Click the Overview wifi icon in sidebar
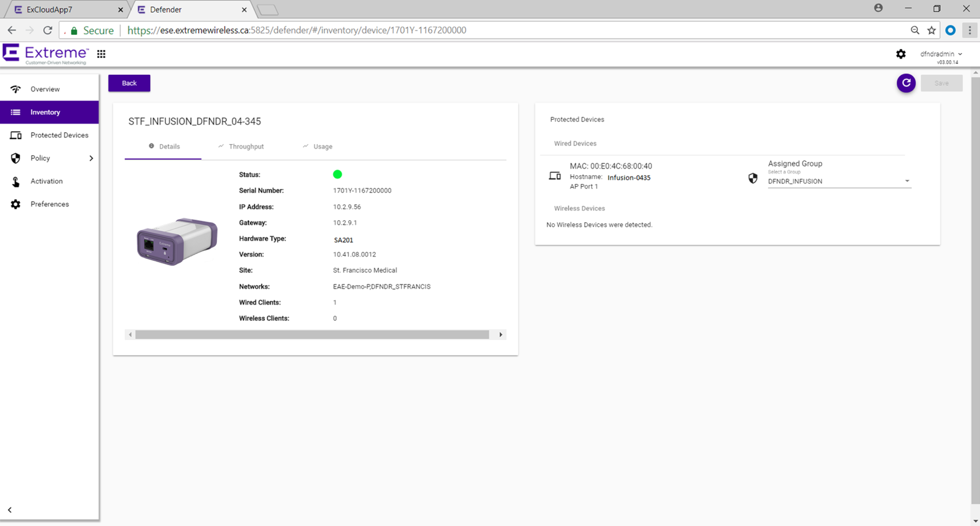The image size is (980, 526). pyautogui.click(x=16, y=89)
